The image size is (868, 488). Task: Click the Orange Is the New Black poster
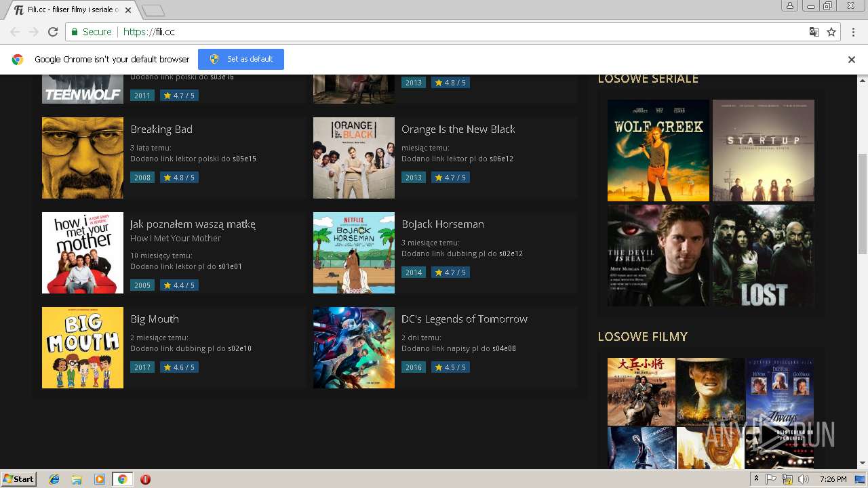(x=354, y=158)
